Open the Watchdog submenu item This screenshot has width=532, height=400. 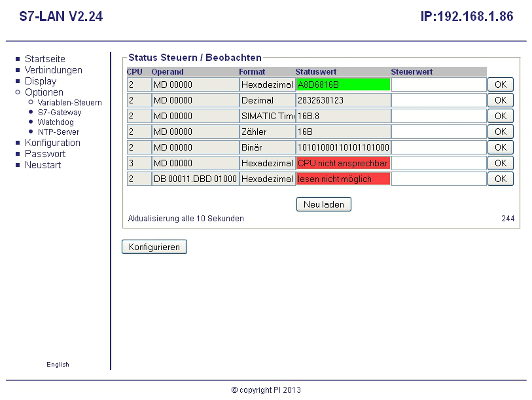coord(56,122)
